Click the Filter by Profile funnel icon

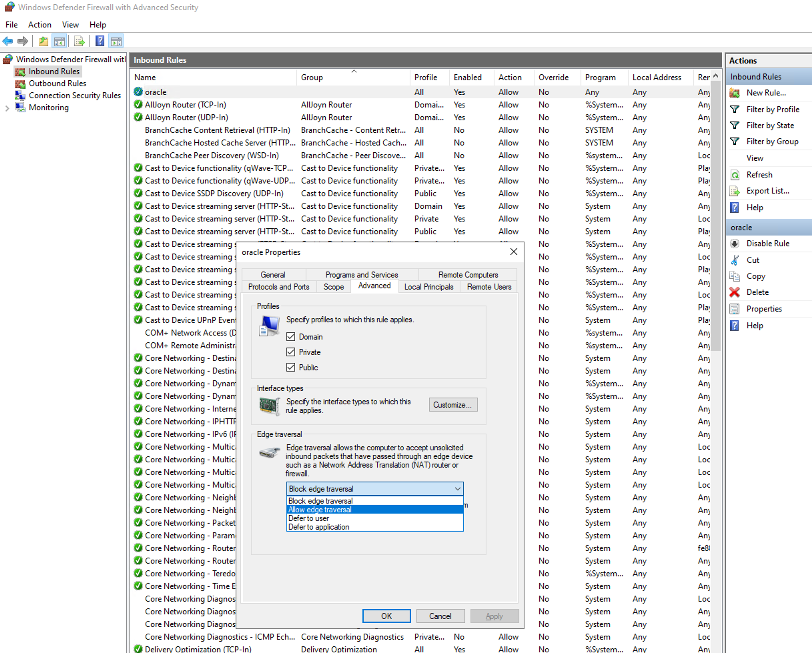[734, 109]
